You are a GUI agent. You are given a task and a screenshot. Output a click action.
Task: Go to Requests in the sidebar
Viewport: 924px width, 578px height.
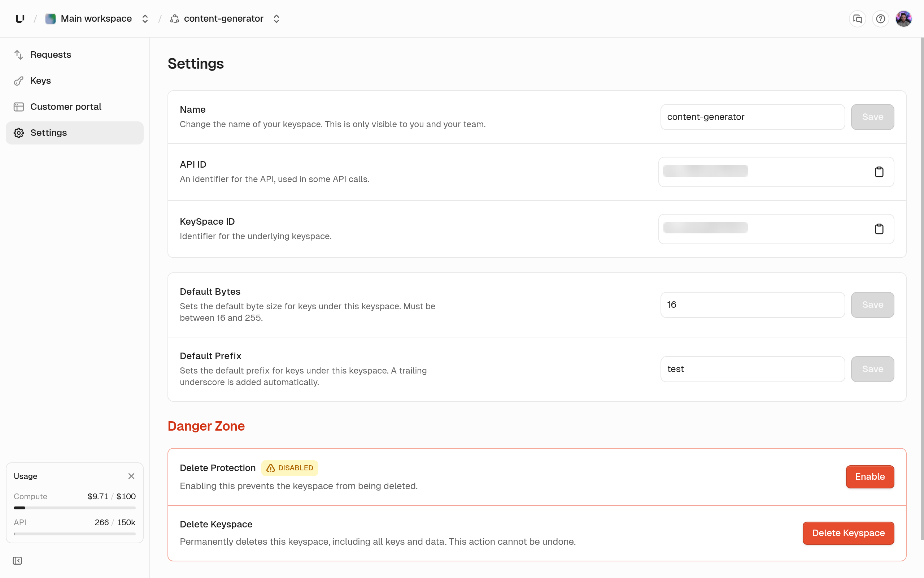click(x=75, y=55)
